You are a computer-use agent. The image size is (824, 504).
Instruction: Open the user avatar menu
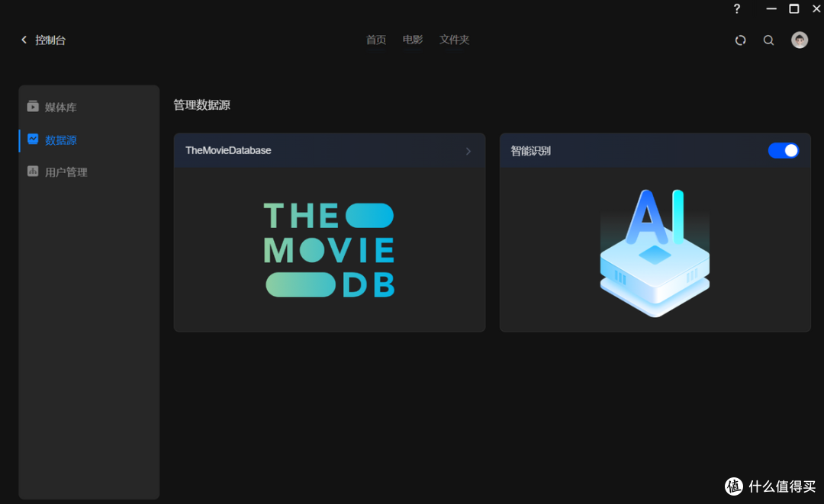click(800, 40)
